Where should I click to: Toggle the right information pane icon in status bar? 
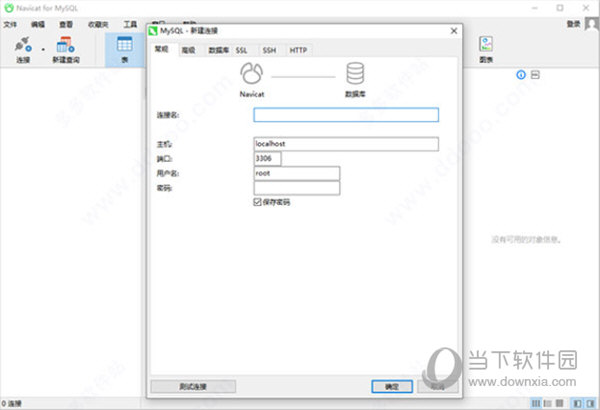590,403
